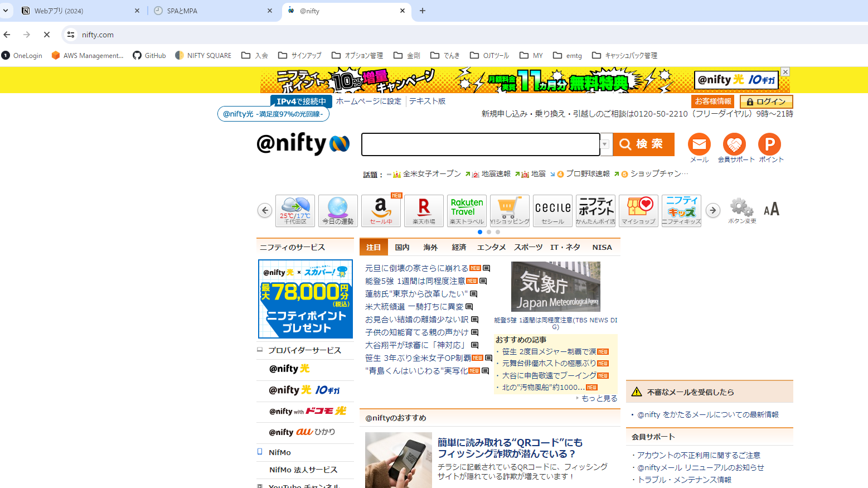Open Rakuten Travel shortcut
868x488 pixels.
point(467,211)
